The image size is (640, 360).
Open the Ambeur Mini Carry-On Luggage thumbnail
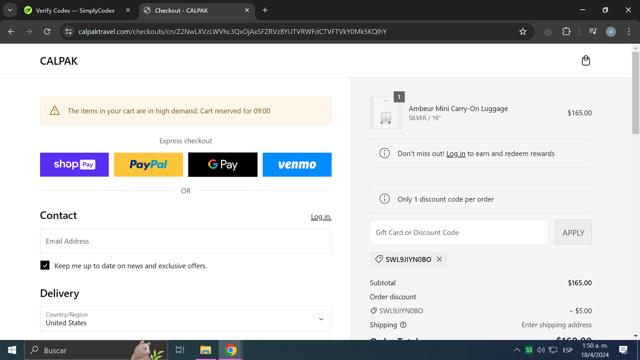(x=386, y=113)
